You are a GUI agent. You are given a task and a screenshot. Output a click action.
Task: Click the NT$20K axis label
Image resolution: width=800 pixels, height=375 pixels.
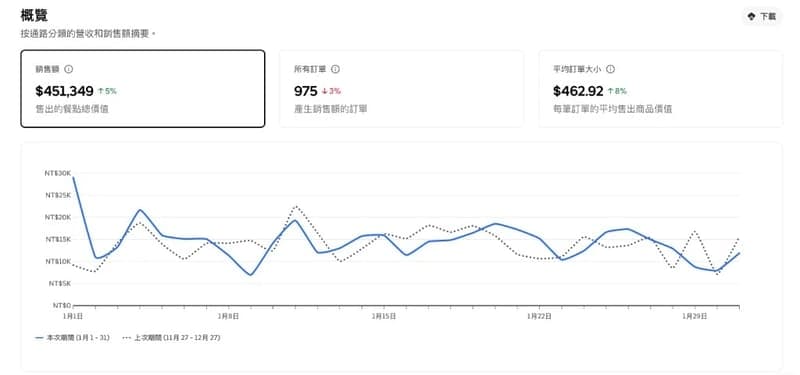[x=57, y=217]
